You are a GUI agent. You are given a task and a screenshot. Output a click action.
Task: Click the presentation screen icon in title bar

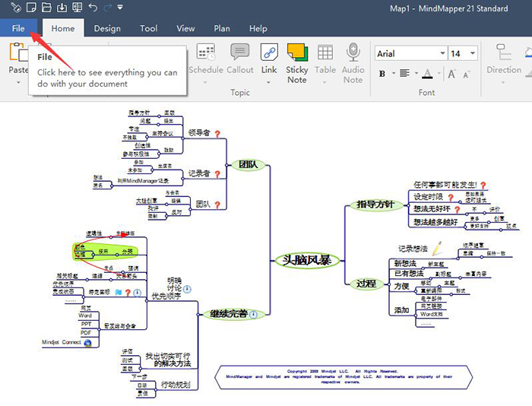pyautogui.click(x=78, y=7)
